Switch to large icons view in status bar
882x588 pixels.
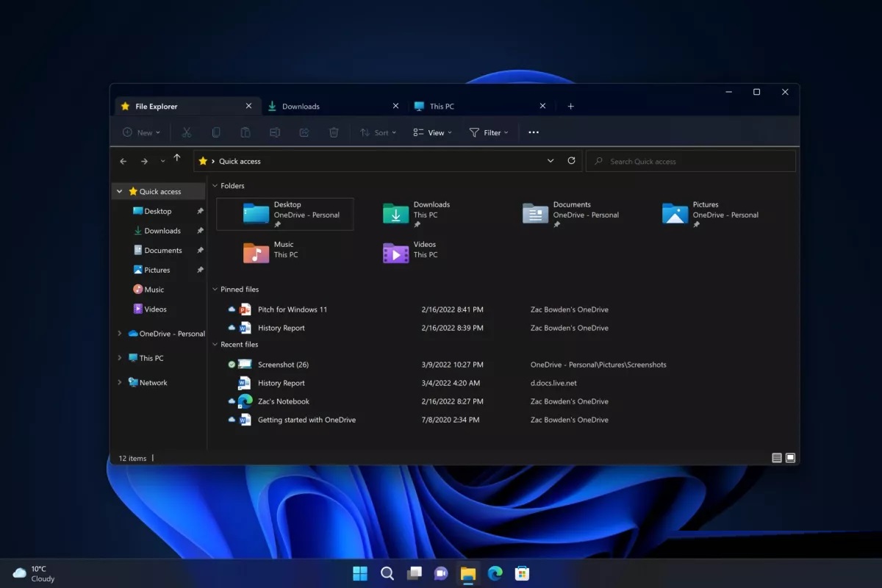coord(791,458)
